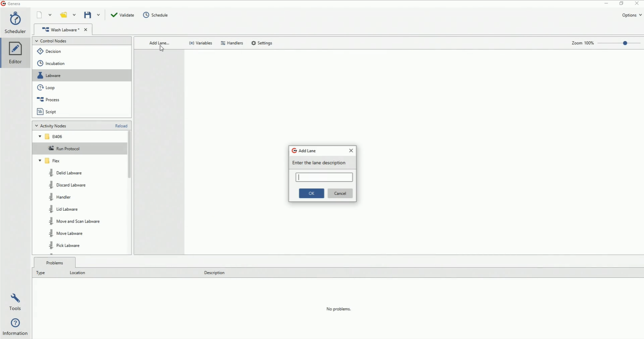644x339 pixels.
Task: Adjust the Zoom slider
Action: pyautogui.click(x=625, y=43)
